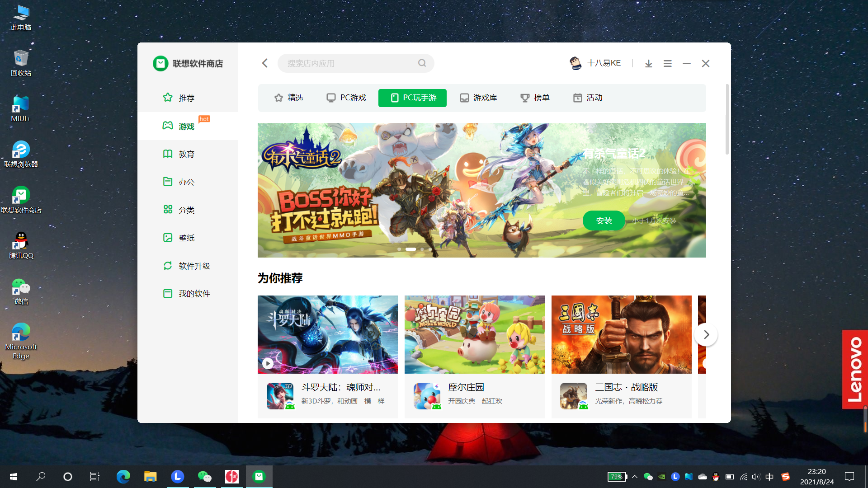The width and height of the screenshot is (868, 488).
Task: Open taskbar search
Action: 41,477
